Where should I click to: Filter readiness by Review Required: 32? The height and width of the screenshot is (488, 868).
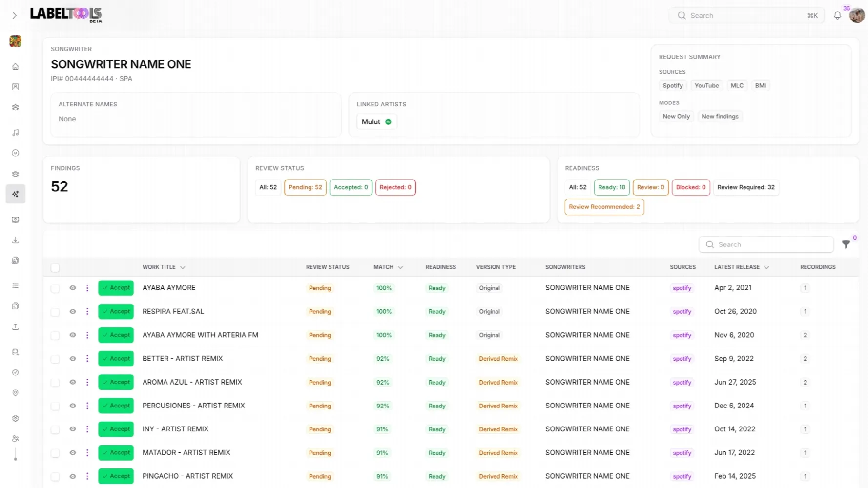[x=746, y=187]
